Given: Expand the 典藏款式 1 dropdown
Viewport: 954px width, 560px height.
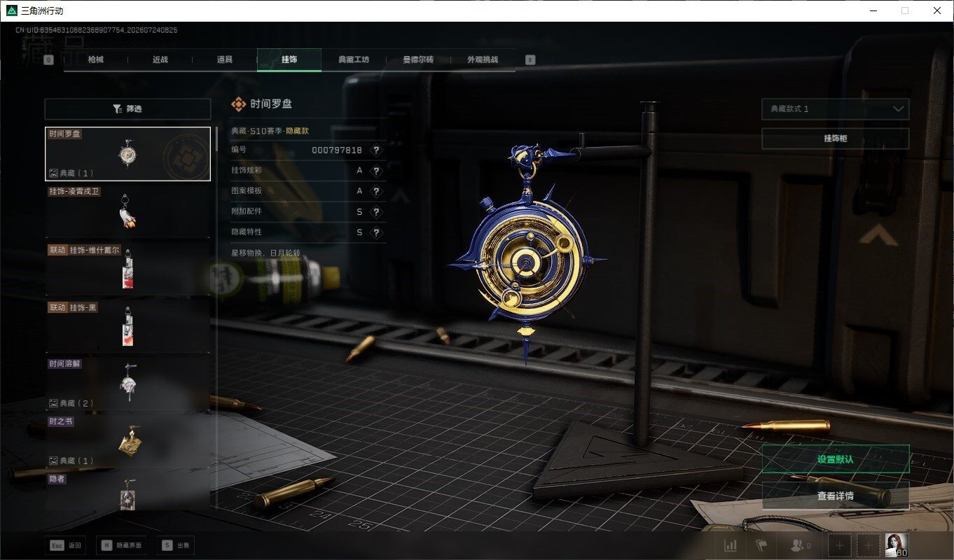Looking at the screenshot, I should pyautogui.click(x=836, y=109).
